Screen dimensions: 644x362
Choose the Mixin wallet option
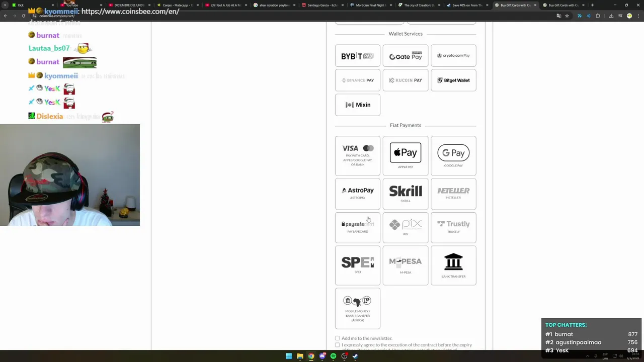(x=358, y=105)
